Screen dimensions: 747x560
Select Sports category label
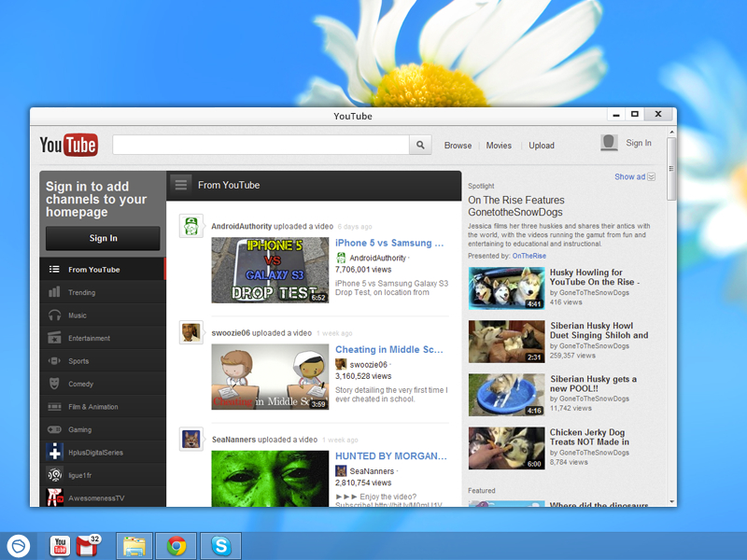tap(78, 361)
